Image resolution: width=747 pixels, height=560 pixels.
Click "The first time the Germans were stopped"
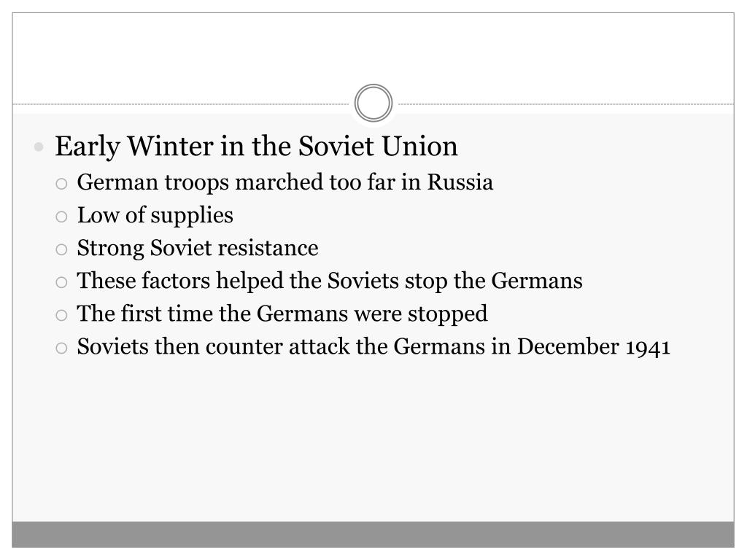pos(282,314)
